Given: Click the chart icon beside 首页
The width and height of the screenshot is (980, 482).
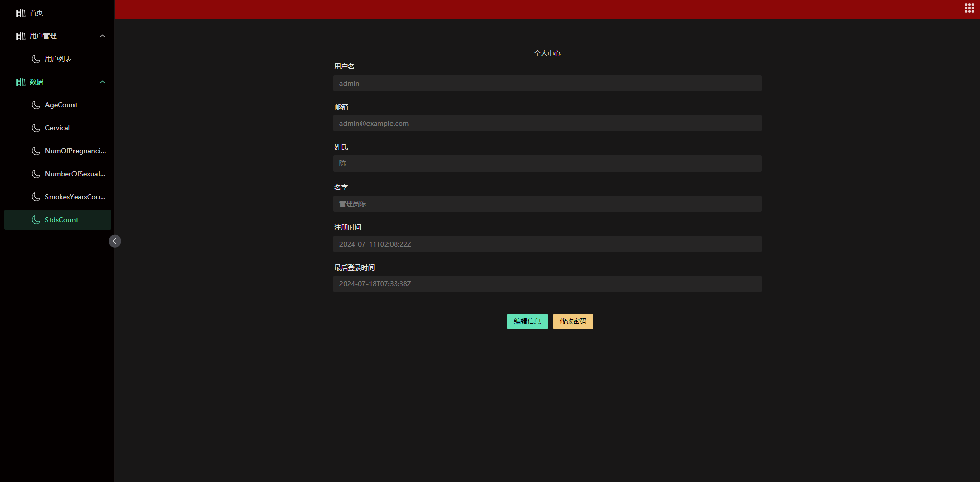Looking at the screenshot, I should (20, 13).
